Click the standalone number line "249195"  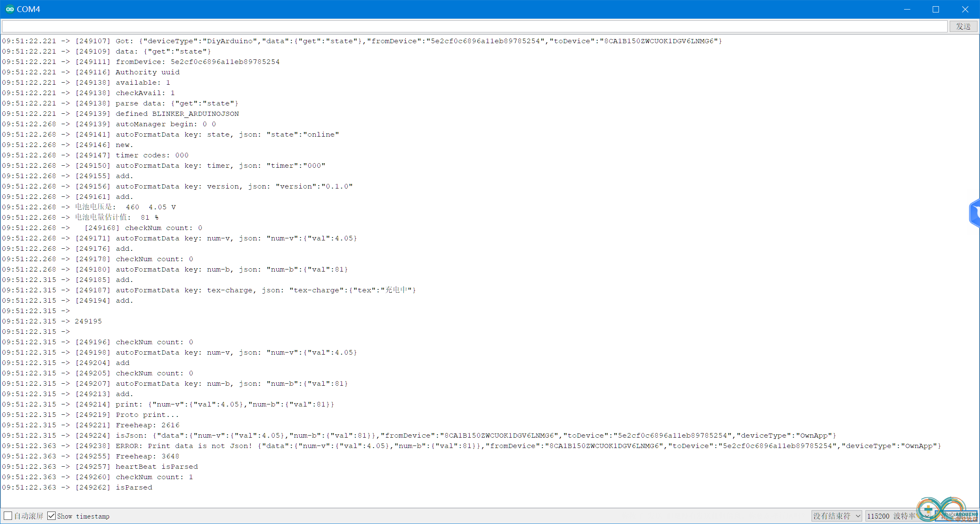(52, 321)
